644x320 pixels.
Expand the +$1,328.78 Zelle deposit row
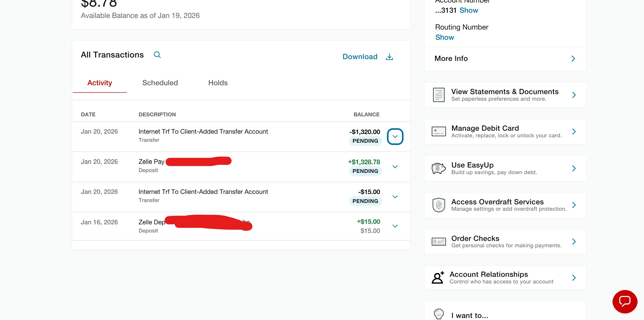coord(395,167)
